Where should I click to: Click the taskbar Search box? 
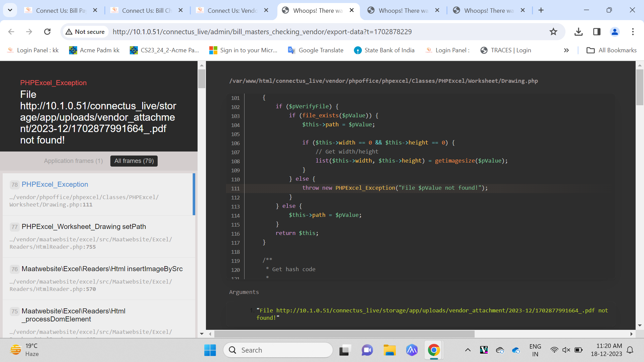point(278,350)
